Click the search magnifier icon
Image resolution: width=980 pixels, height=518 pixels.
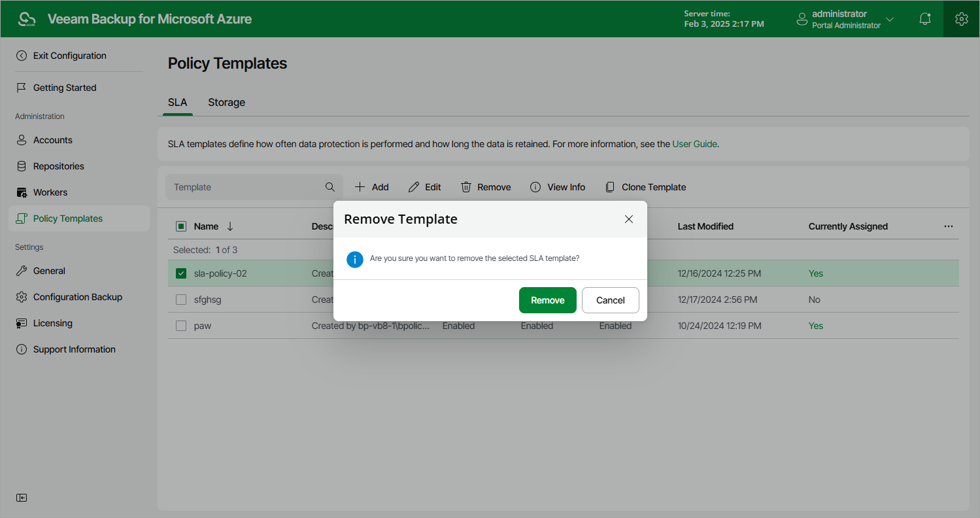330,187
